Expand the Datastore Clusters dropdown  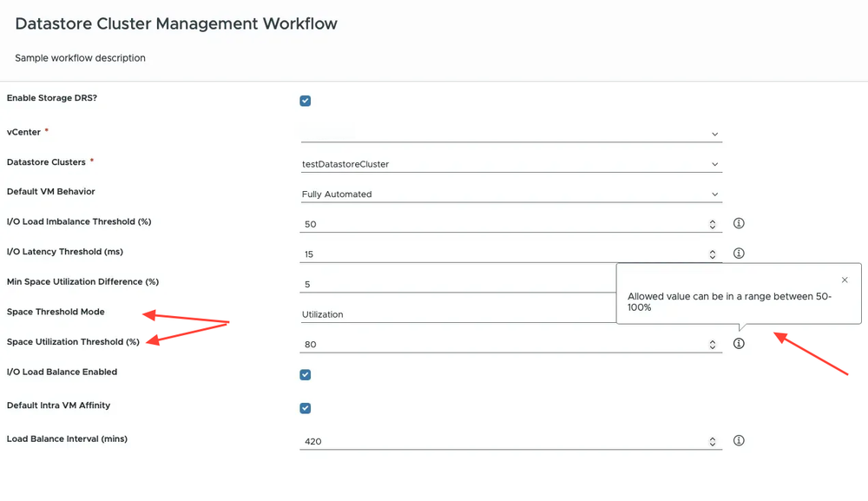tap(714, 163)
